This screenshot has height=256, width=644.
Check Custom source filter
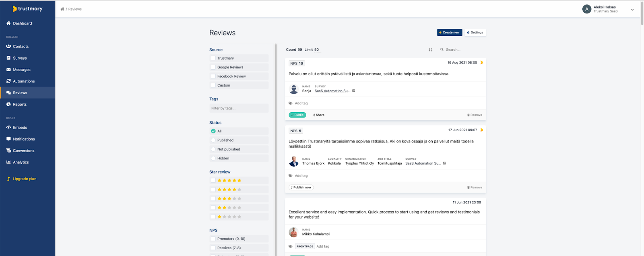[x=213, y=85]
